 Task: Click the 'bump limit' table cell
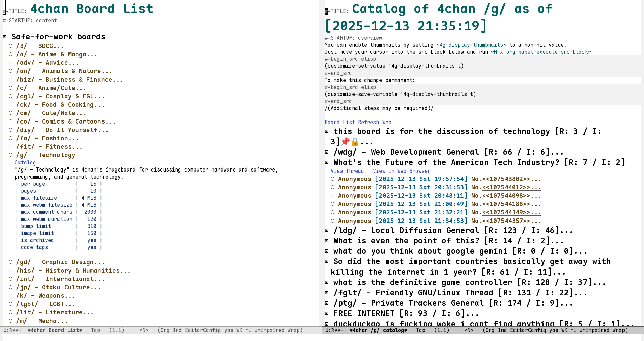tap(36, 226)
